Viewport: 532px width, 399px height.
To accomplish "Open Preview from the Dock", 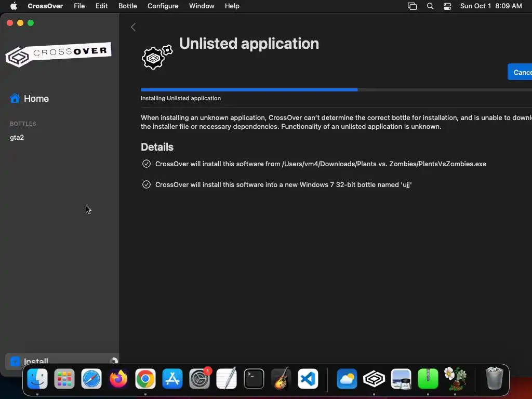I will (401, 378).
